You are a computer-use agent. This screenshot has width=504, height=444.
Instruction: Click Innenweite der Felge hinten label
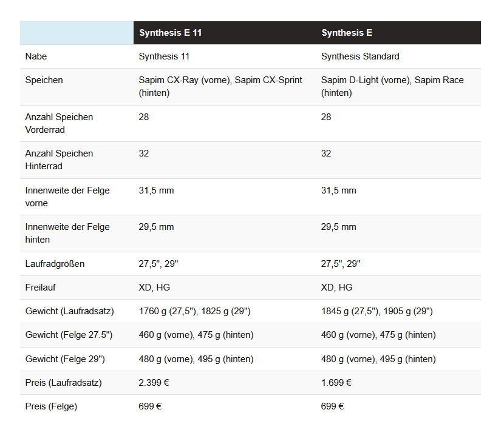67,233
